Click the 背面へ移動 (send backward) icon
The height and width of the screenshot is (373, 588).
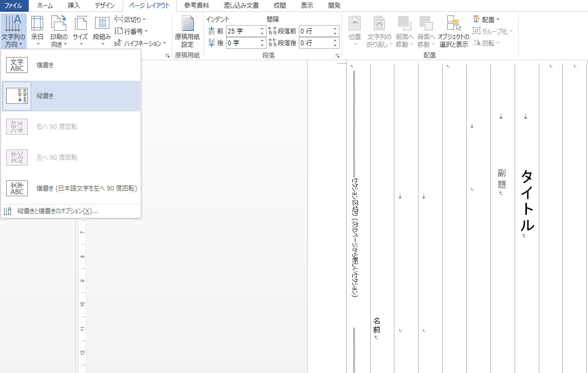(x=426, y=31)
